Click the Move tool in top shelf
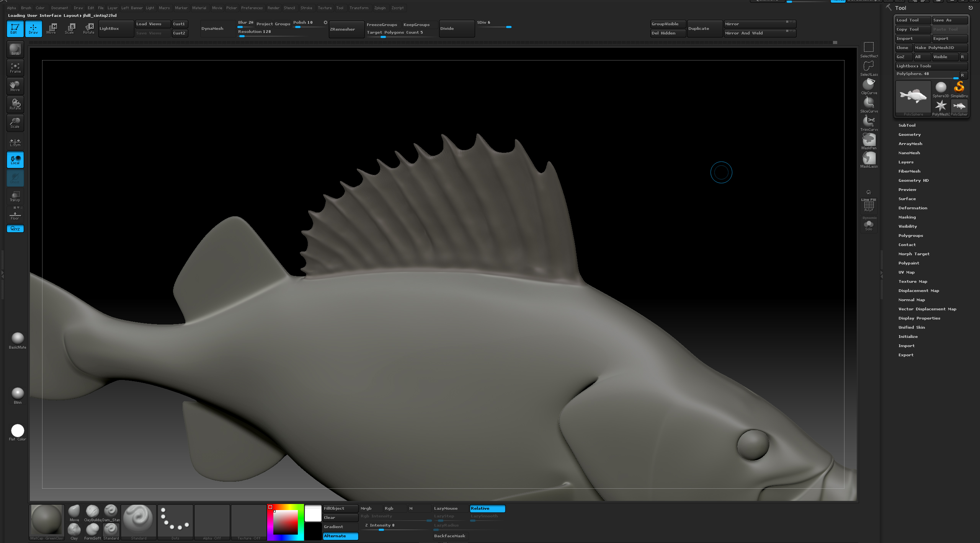This screenshot has width=980, height=543. pos(51,29)
